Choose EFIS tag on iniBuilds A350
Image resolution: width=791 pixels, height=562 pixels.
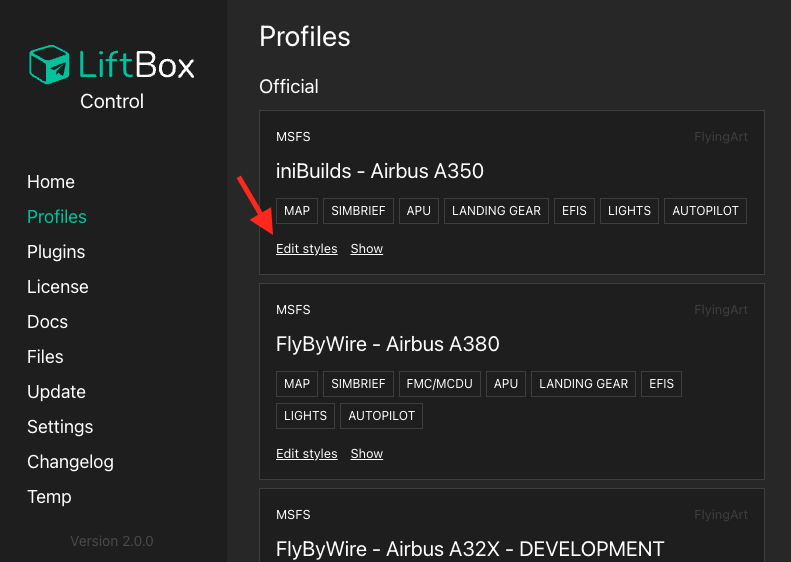coord(574,211)
